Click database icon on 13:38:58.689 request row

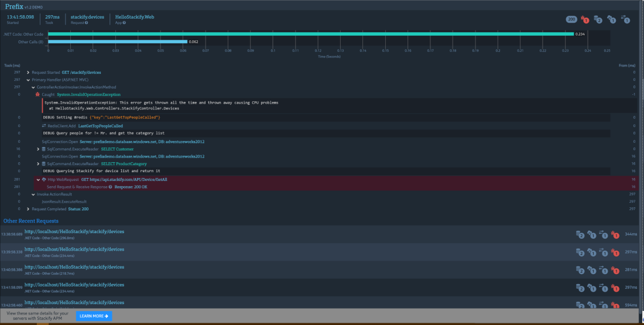580,234
